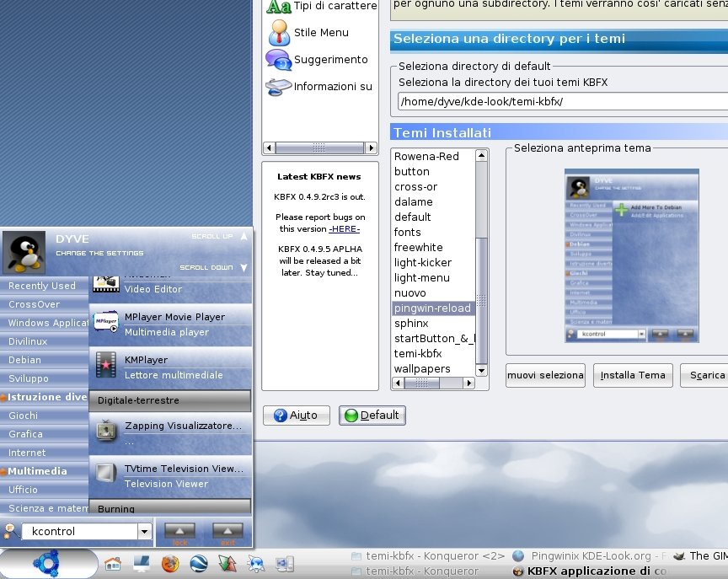728x579 pixels.
Task: Open the Ufficio category
Action: pyautogui.click(x=45, y=490)
